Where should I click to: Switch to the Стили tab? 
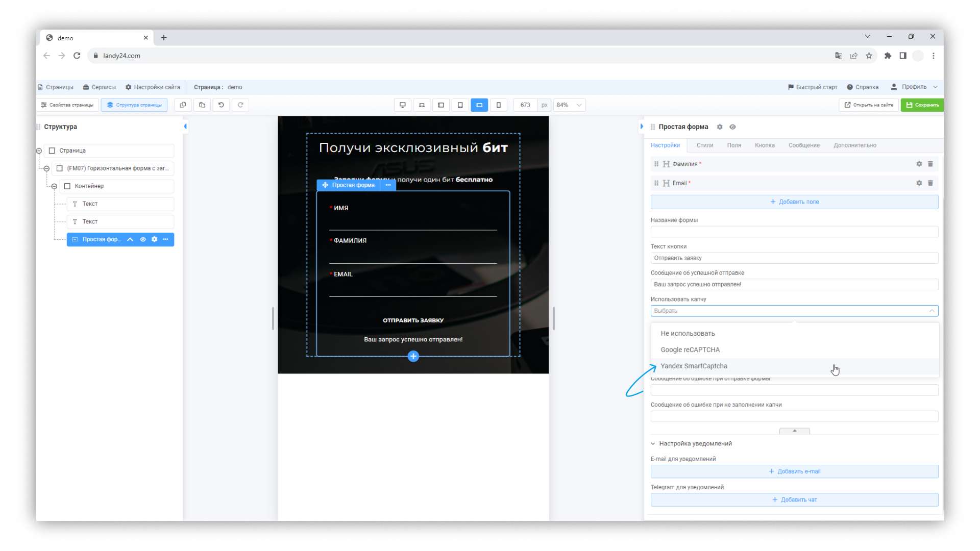(704, 145)
